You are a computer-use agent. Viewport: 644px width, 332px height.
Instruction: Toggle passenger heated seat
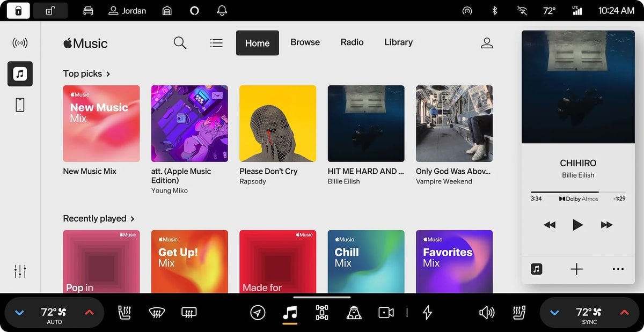pos(519,312)
